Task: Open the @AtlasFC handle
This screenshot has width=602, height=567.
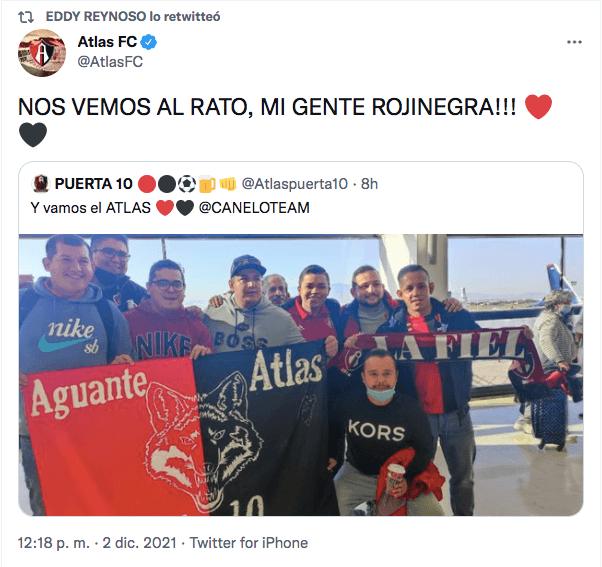Action: [x=110, y=61]
